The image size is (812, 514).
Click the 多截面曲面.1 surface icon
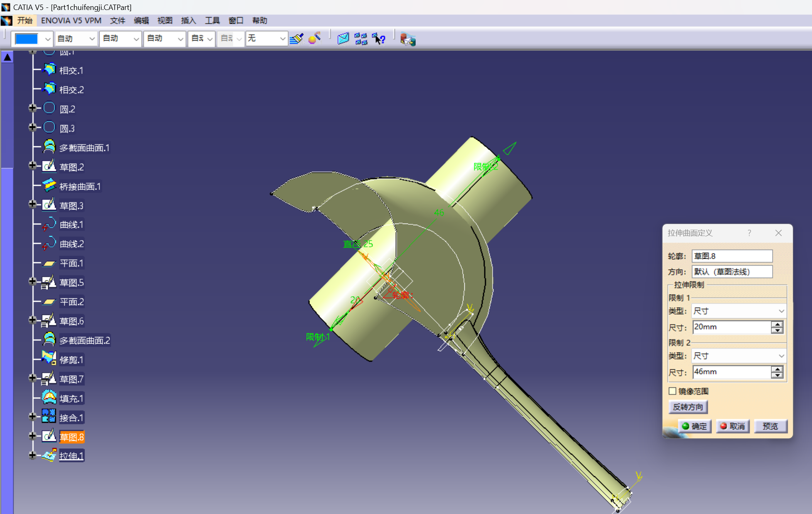(x=49, y=147)
